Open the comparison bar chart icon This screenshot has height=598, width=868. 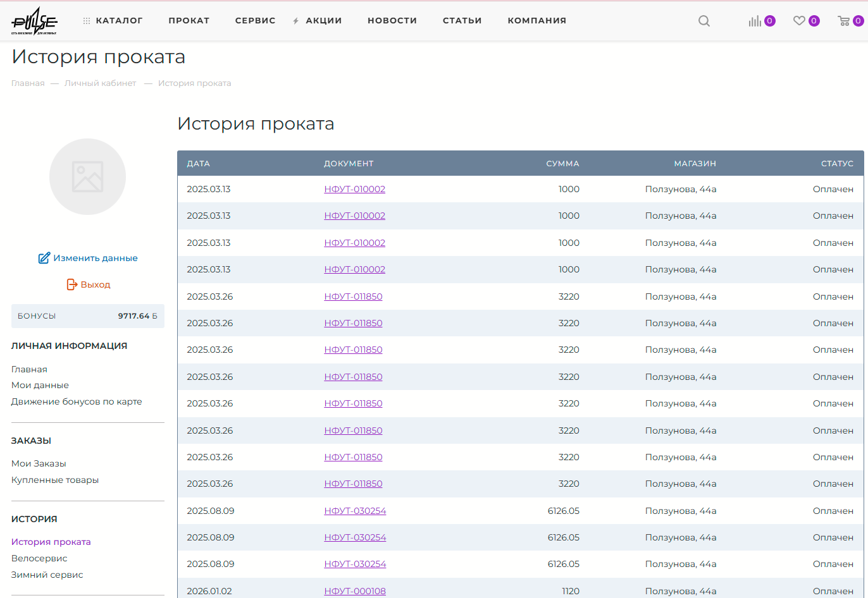(755, 21)
